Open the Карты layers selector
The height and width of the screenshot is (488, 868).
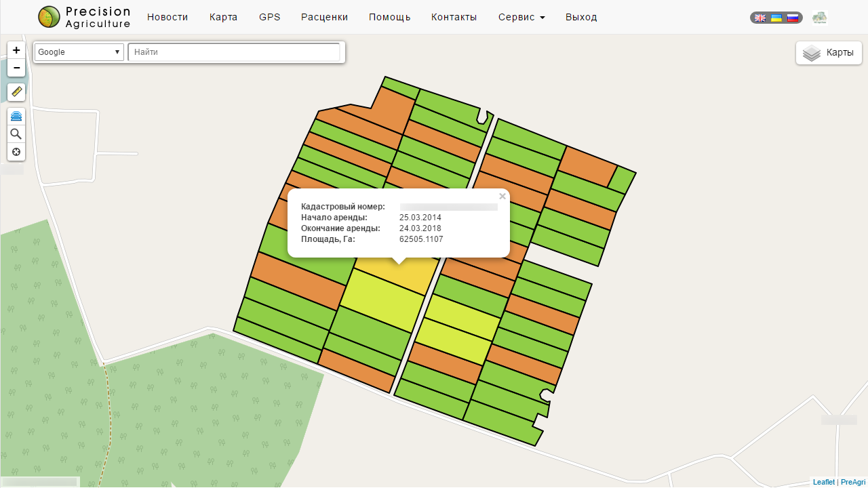coord(829,53)
